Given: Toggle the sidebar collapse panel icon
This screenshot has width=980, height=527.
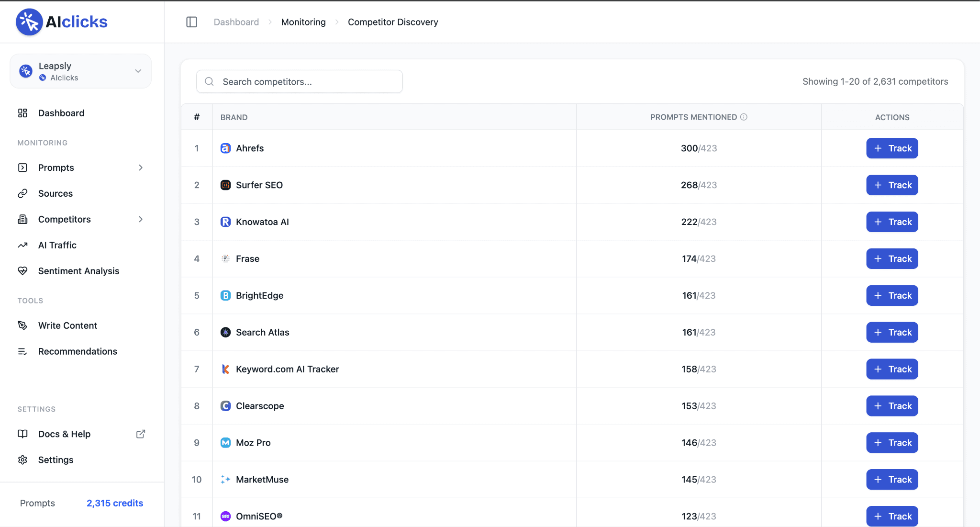Looking at the screenshot, I should pos(191,22).
